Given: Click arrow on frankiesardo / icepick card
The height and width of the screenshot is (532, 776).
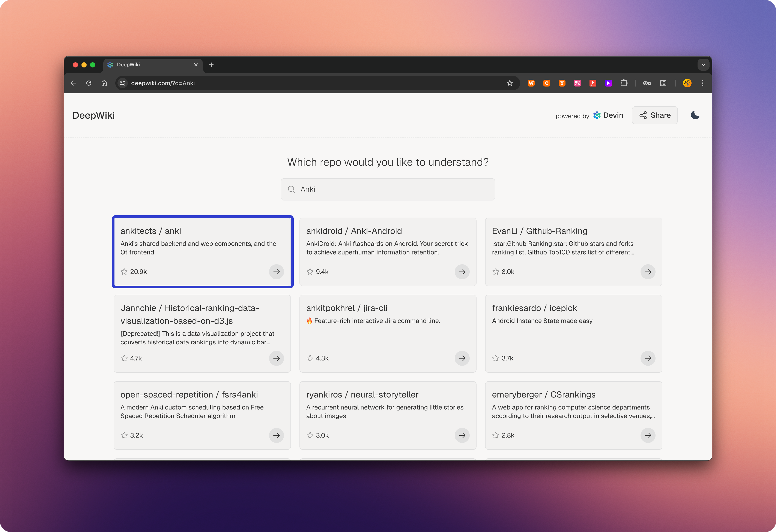Looking at the screenshot, I should point(648,358).
